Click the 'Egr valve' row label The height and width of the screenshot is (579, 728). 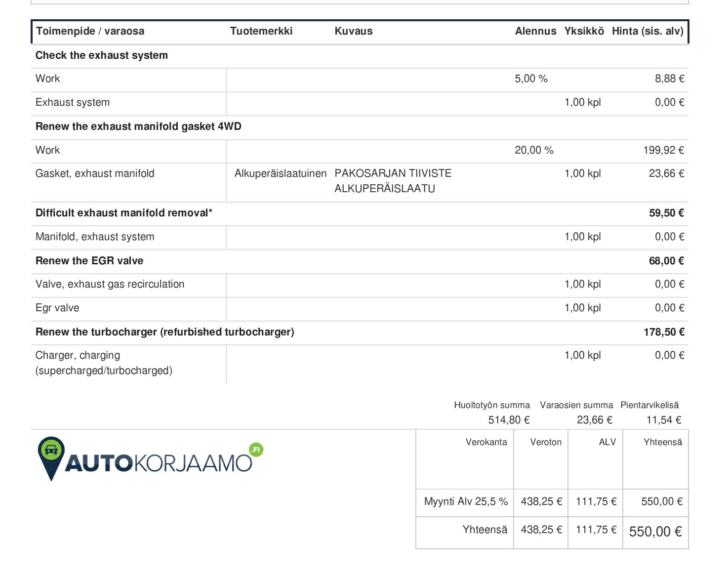pos(57,308)
